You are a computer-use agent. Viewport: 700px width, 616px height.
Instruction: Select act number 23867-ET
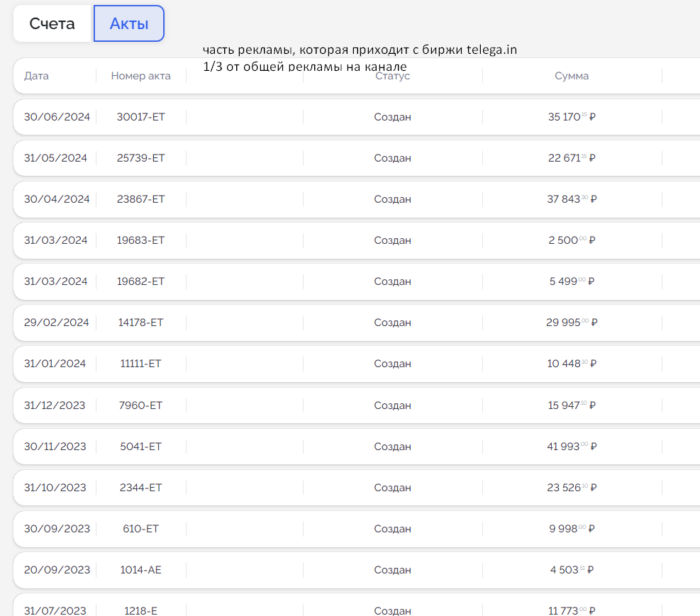tap(140, 199)
